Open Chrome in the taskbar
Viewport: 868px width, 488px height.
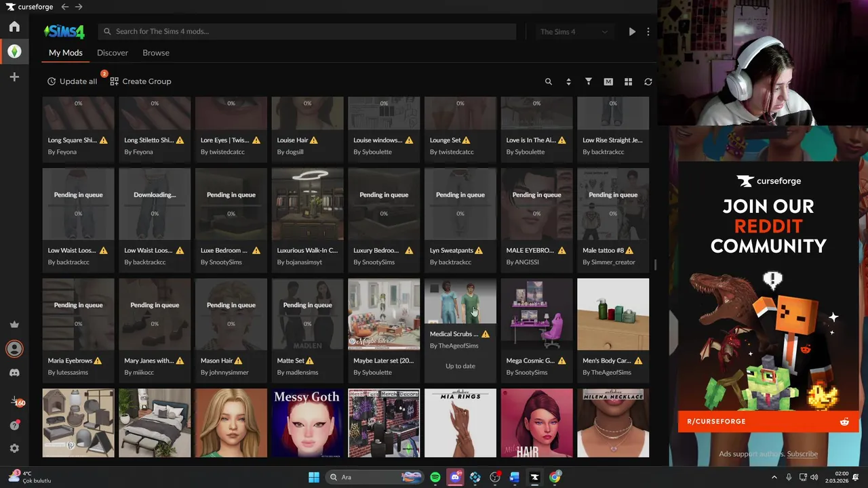pos(555,477)
